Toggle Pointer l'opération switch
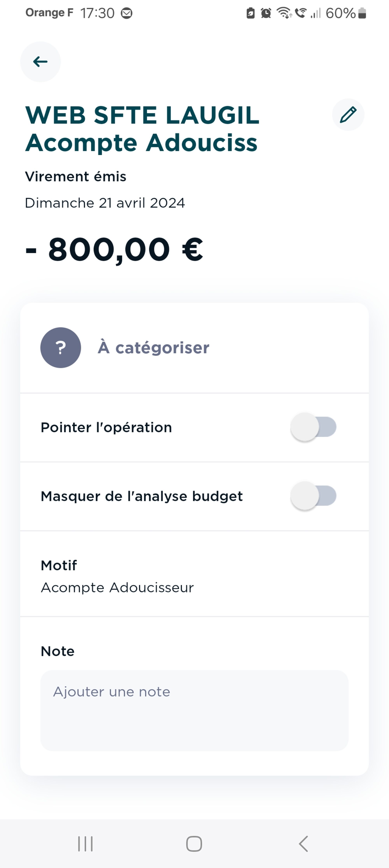This screenshot has width=389, height=868. click(x=314, y=427)
